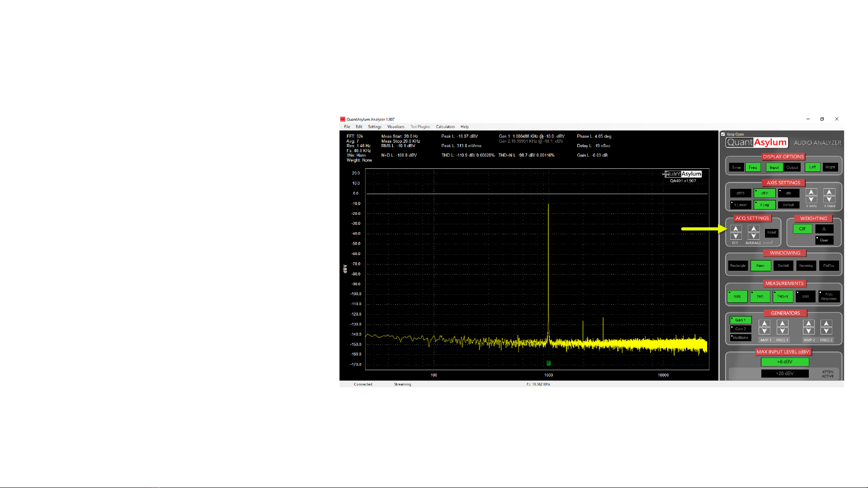This screenshot has height=488, width=868.
Task: Toggle the SNR measurement on
Action: click(x=805, y=297)
